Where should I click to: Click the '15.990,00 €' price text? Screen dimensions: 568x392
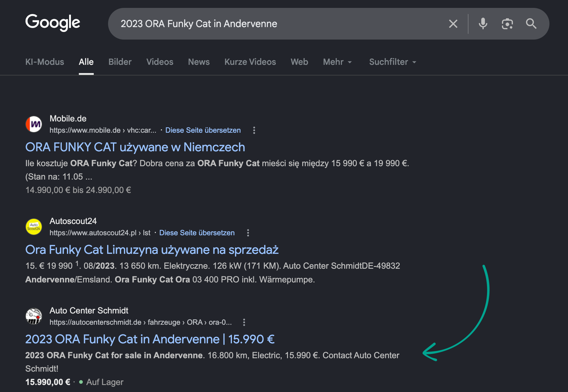[x=48, y=382]
